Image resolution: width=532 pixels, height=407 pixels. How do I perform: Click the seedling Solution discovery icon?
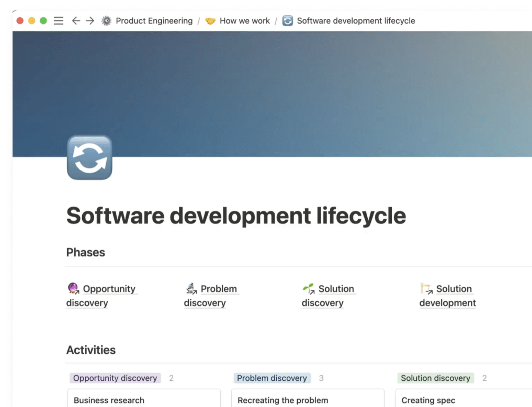pyautogui.click(x=309, y=288)
